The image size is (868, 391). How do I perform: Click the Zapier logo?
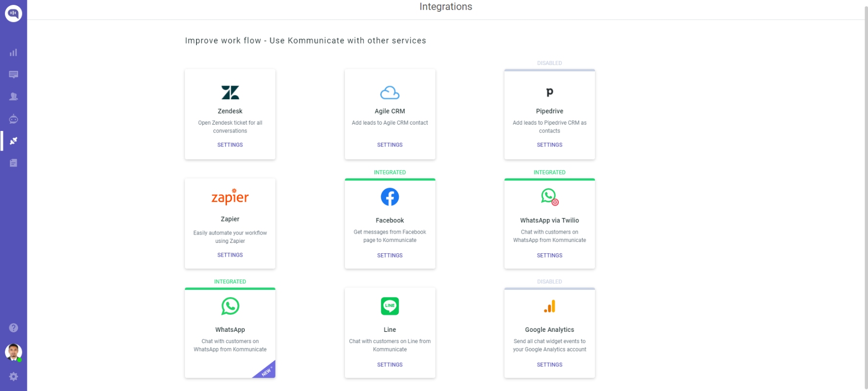click(x=230, y=196)
